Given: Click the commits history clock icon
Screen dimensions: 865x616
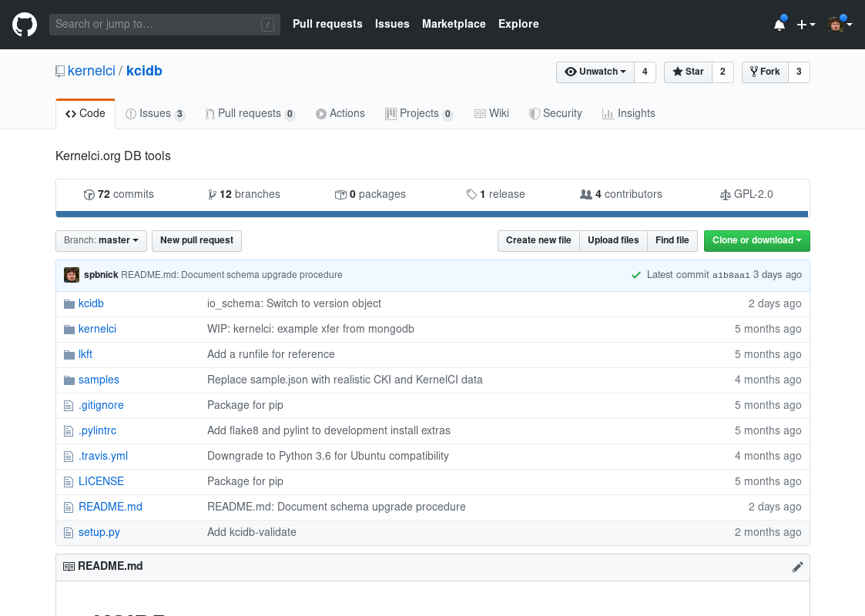Looking at the screenshot, I should [x=89, y=195].
